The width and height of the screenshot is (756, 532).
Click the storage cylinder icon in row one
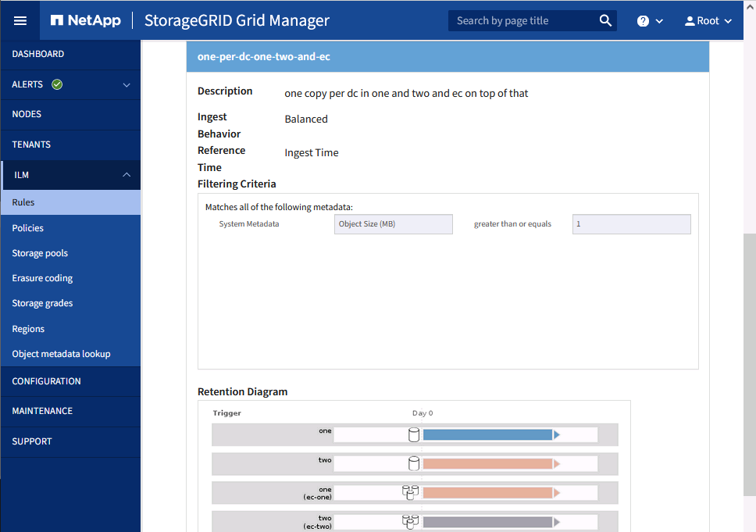coord(414,434)
